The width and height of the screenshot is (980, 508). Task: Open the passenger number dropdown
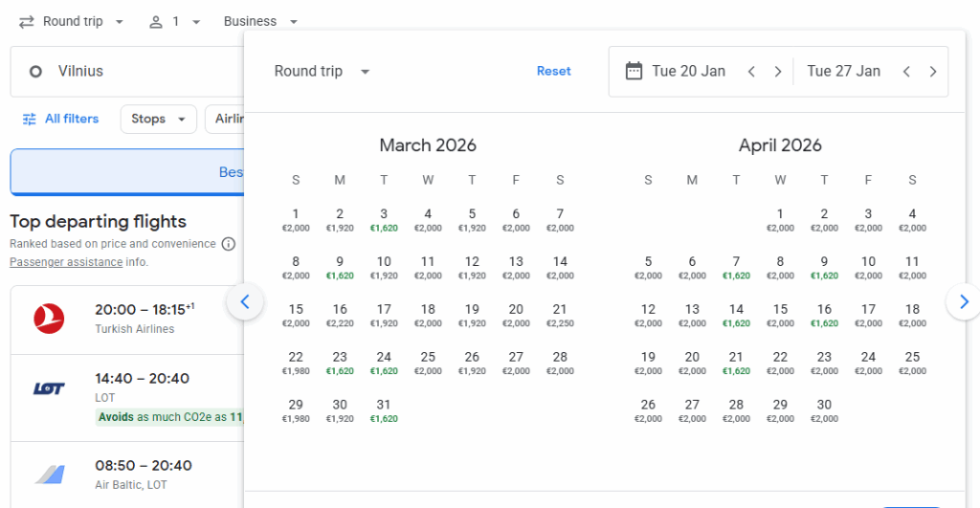tap(175, 22)
